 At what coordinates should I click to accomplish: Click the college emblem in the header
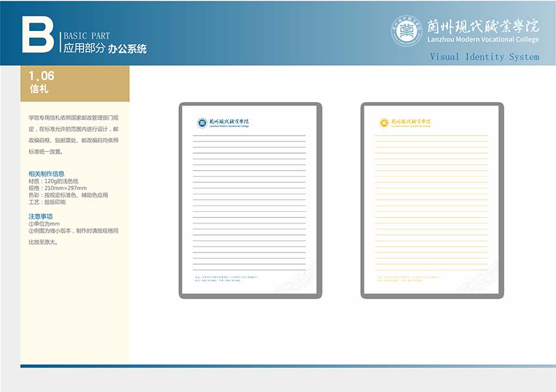(x=407, y=30)
